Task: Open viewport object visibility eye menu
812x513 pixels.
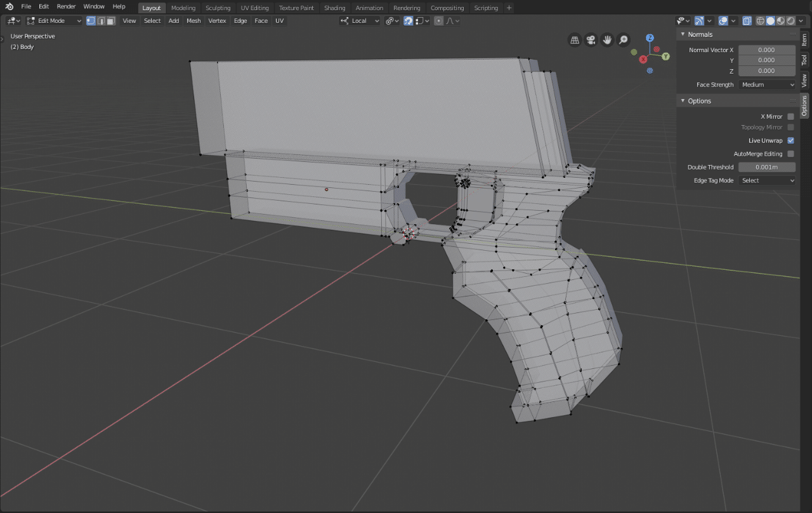Action: [683, 21]
